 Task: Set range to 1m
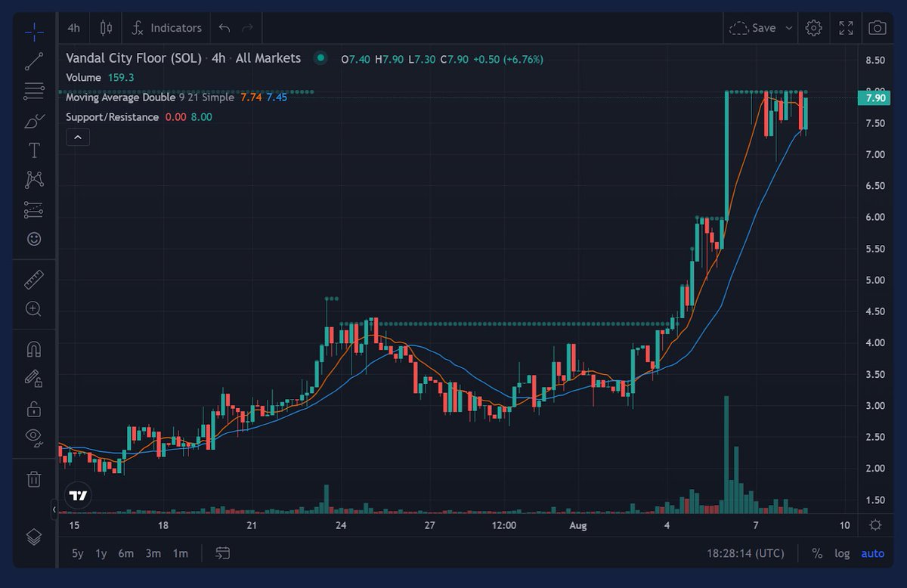pyautogui.click(x=180, y=553)
